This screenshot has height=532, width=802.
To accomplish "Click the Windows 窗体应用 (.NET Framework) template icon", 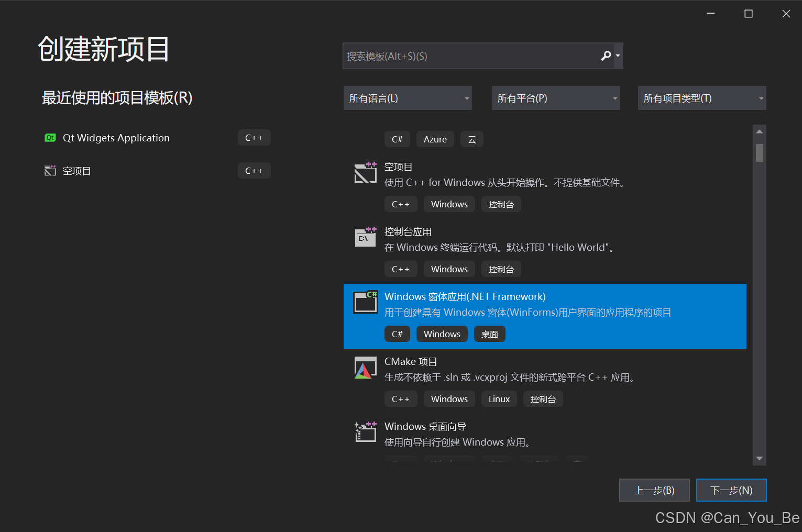I will coord(365,302).
